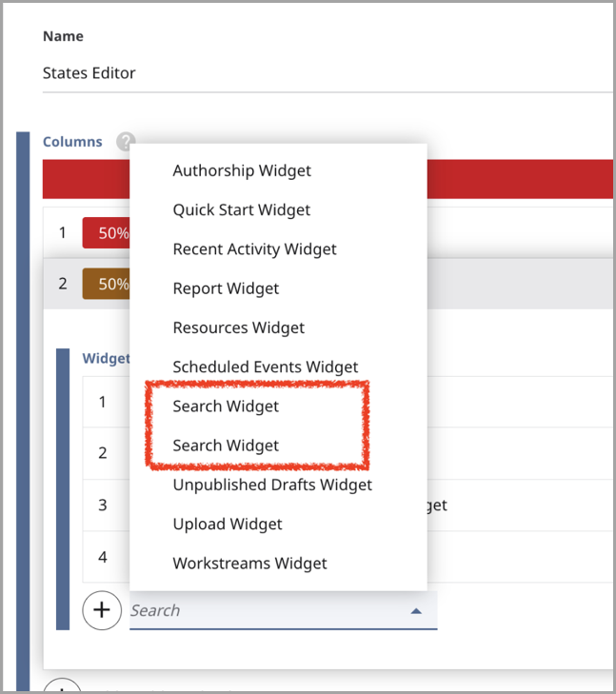This screenshot has height=694, width=616.
Task: Select Workstreams Widget in the dropdown
Action: pos(249,564)
